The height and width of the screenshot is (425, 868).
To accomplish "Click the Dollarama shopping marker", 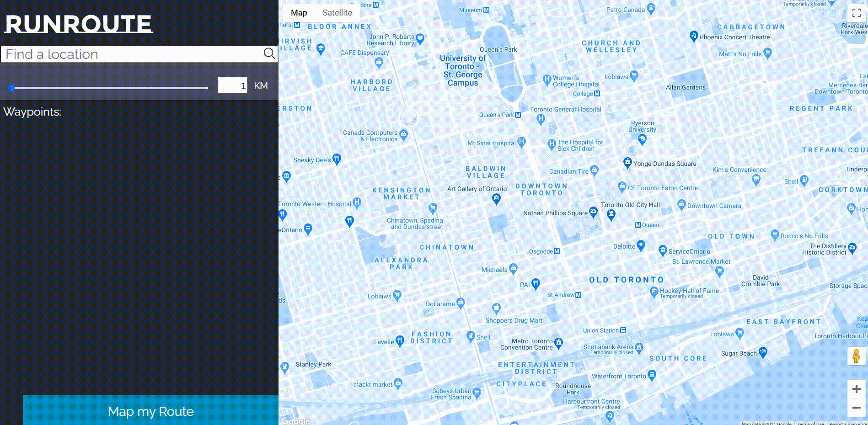I will [x=461, y=303].
